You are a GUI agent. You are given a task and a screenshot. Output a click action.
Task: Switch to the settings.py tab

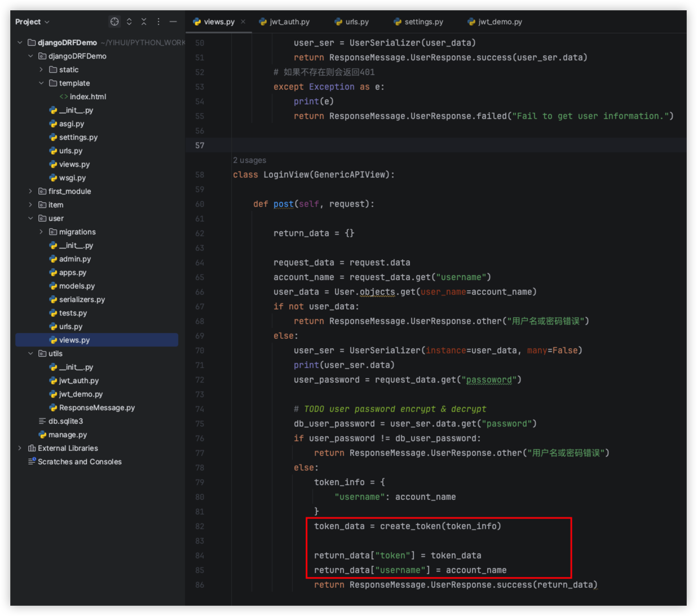click(424, 22)
